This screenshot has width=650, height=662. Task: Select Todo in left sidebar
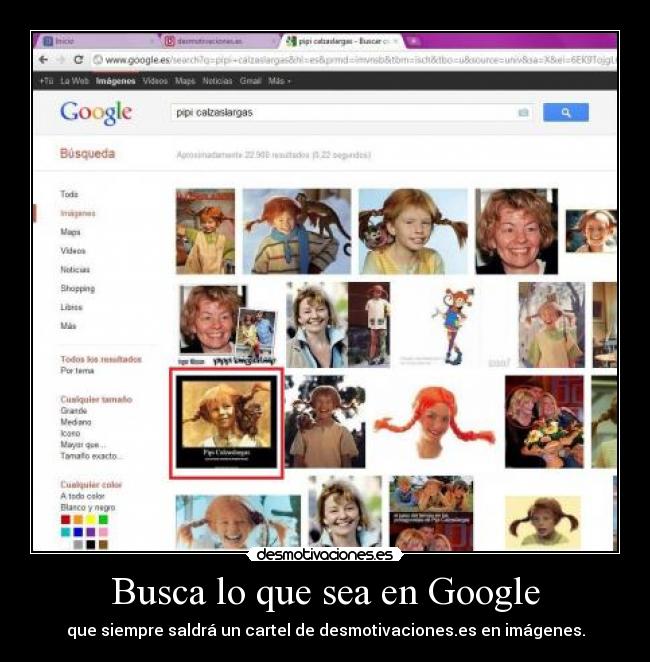coord(69,194)
